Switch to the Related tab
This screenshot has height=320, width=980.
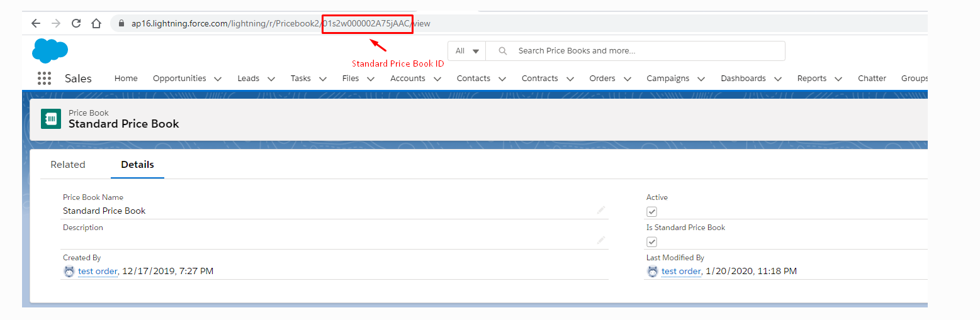point(68,165)
